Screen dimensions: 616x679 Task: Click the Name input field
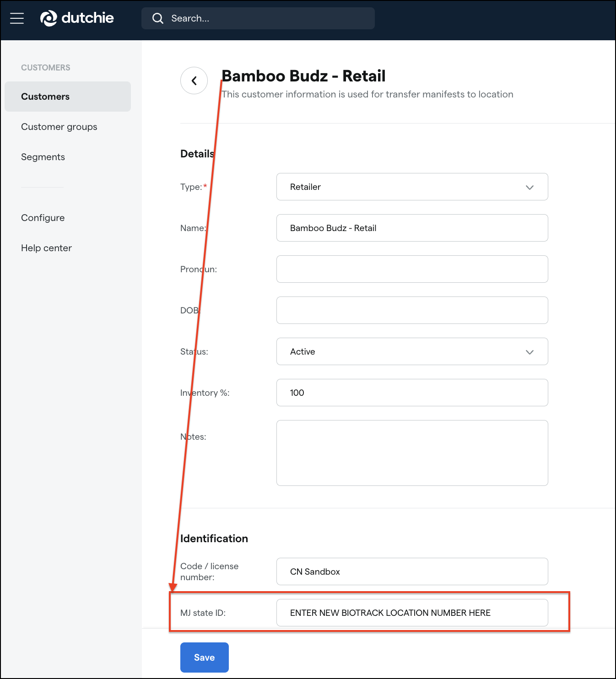pyautogui.click(x=412, y=228)
